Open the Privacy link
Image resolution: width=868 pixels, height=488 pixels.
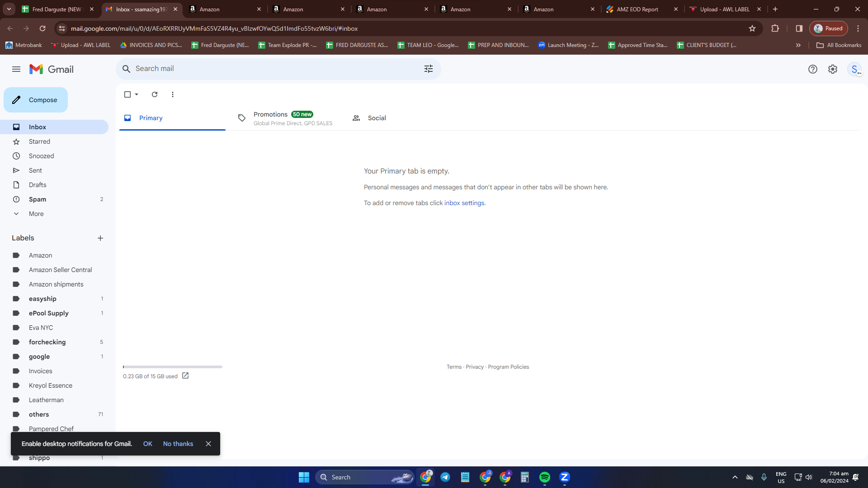click(475, 367)
